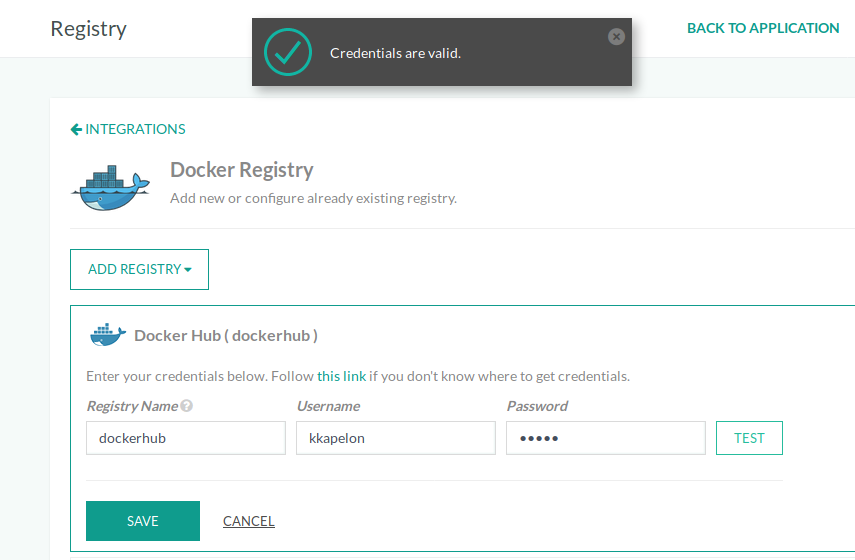Return to the INTEGRATIONS page
The height and width of the screenshot is (560, 855).
click(x=135, y=129)
